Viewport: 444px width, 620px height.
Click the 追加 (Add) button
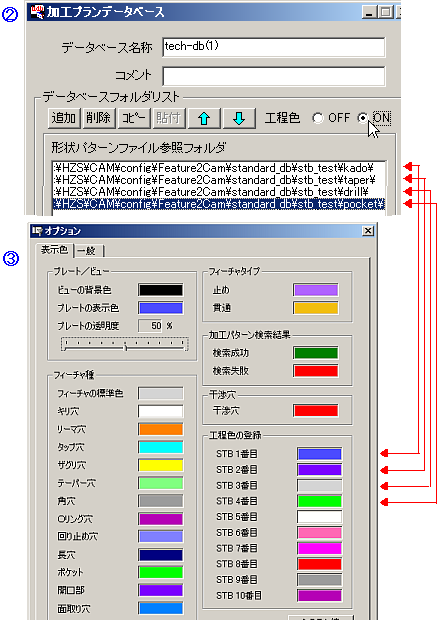(x=64, y=118)
